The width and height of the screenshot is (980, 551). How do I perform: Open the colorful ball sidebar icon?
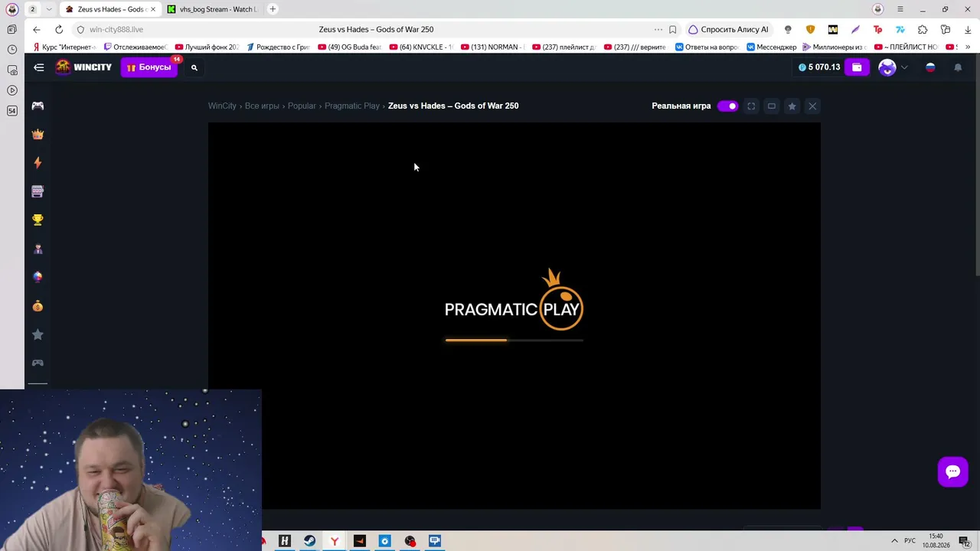click(38, 277)
